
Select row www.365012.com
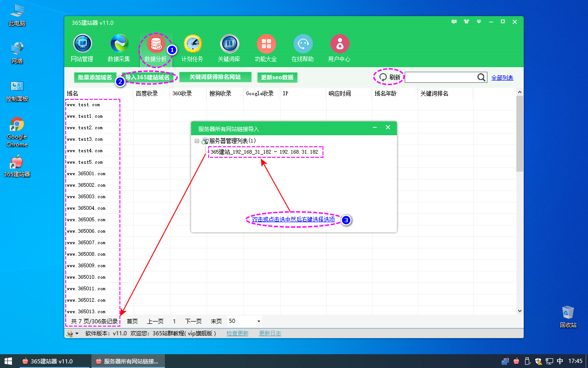click(x=290, y=300)
